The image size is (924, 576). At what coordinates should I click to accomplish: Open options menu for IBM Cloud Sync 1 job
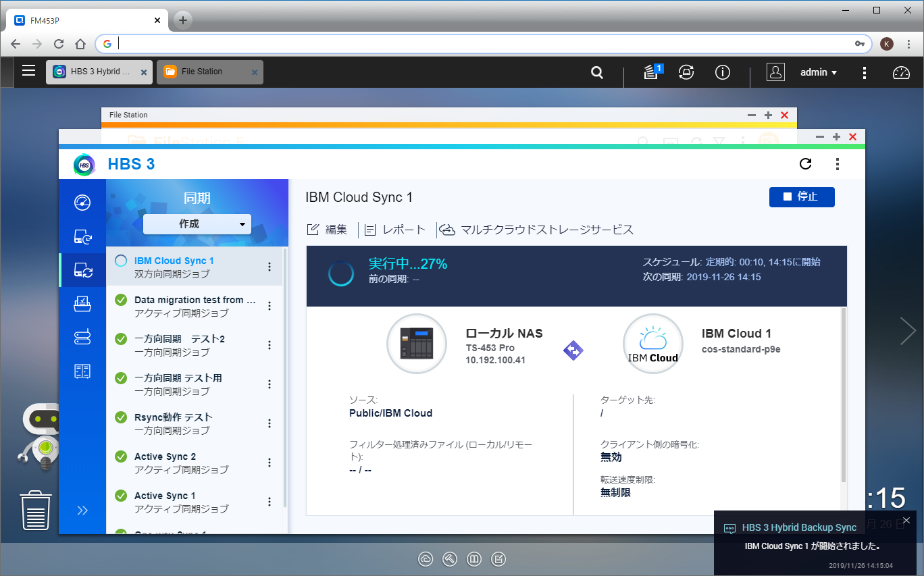269,267
